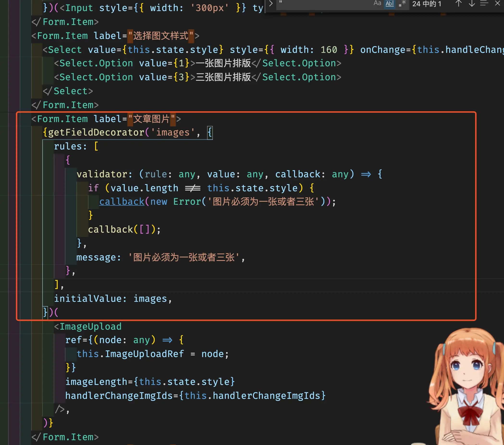
Task: Toggle Use Regular Expression option
Action: [402, 3]
